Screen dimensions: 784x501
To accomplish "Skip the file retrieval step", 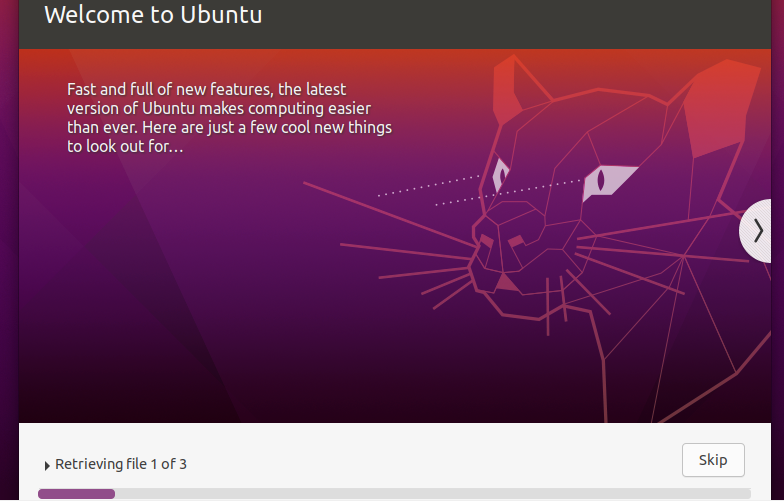I will (713, 460).
